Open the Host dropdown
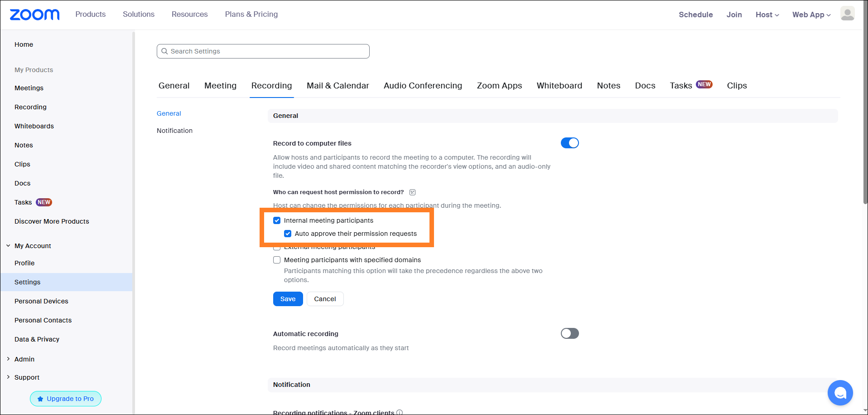The width and height of the screenshot is (868, 415). [767, 15]
